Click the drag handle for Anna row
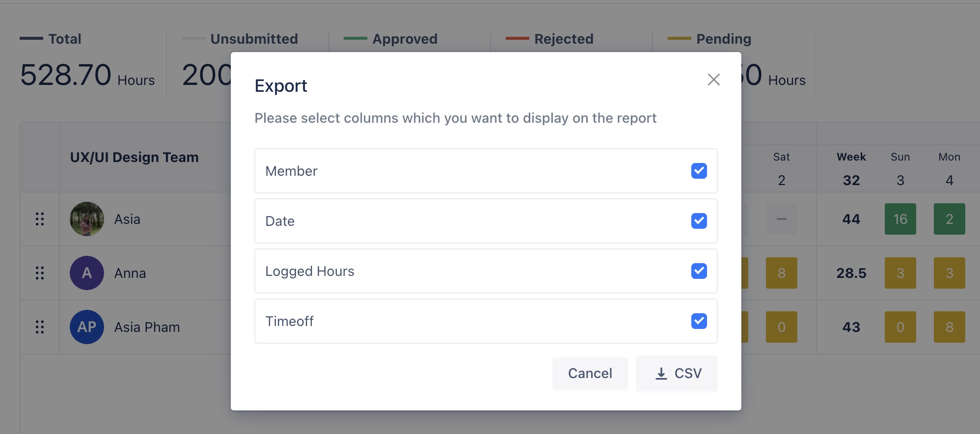 40,273
